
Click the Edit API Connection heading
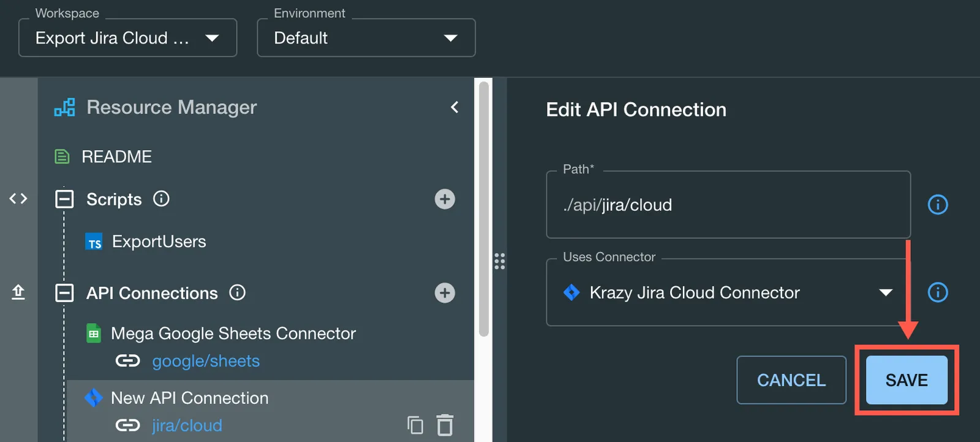tap(636, 110)
